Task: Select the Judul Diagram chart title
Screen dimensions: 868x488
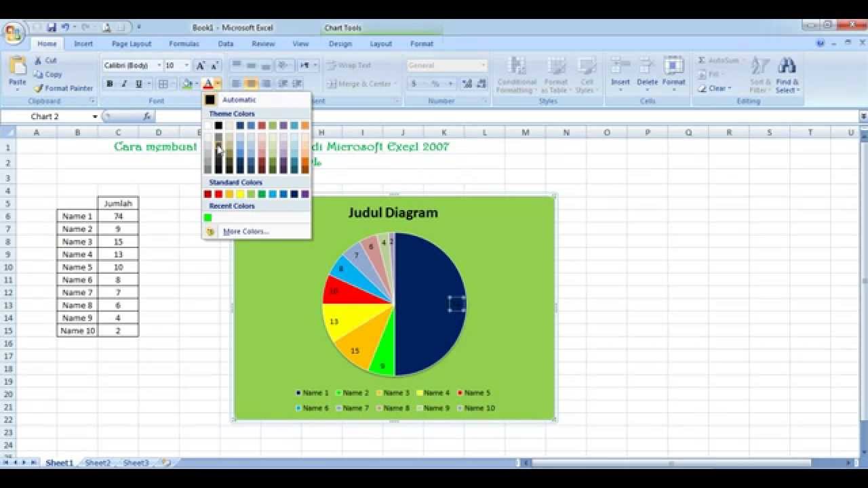Action: pos(393,213)
